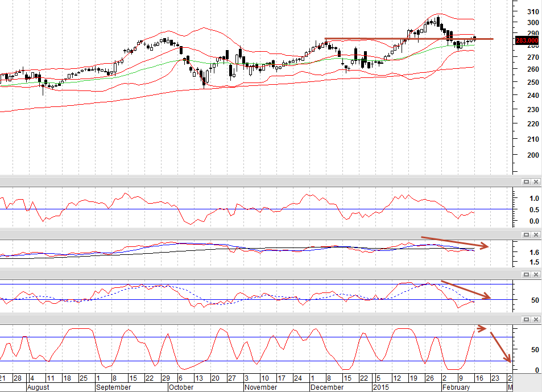This screenshot has width=542, height=392.
Task: Click the red 283.000 current price tag
Action: (x=527, y=40)
